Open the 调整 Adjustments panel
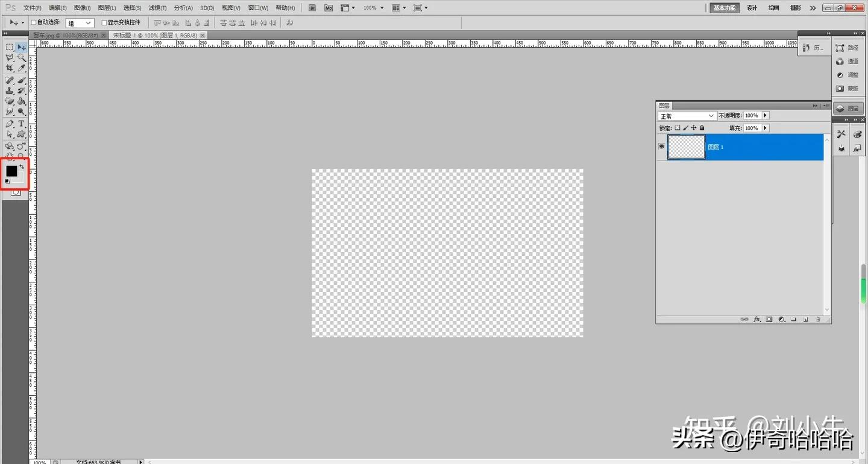Image resolution: width=868 pixels, height=464 pixels. [x=850, y=75]
